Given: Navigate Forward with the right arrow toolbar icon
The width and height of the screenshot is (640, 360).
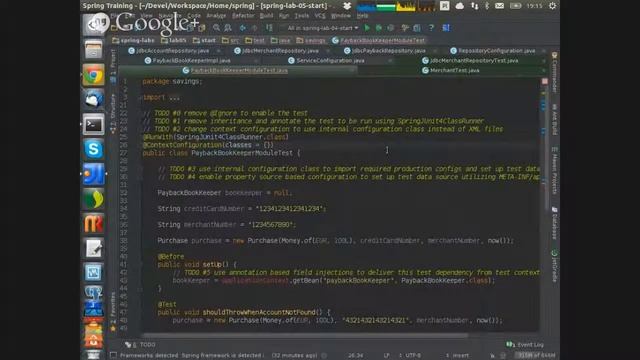Looking at the screenshot, I should click(255, 28).
